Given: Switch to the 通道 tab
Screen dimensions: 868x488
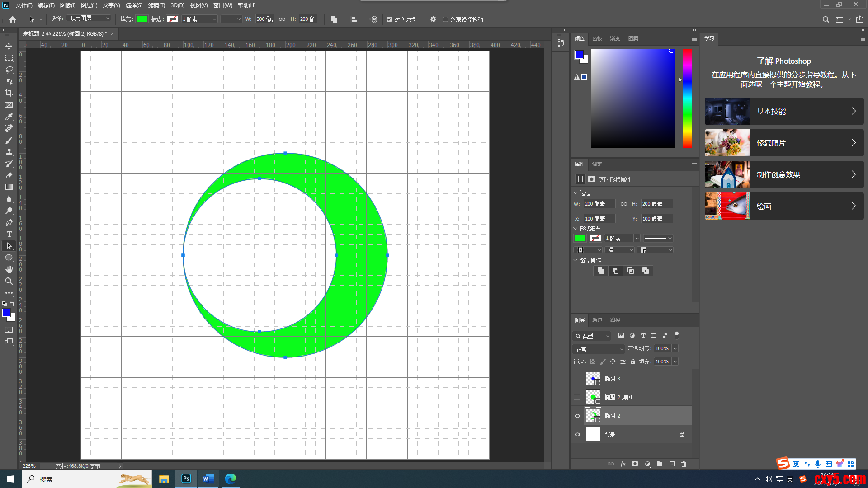Looking at the screenshot, I should tap(597, 320).
